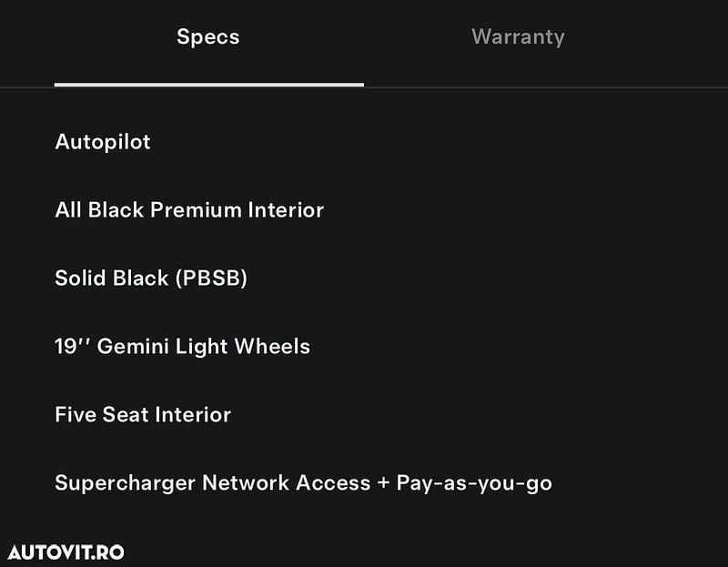Click the word "Supercharger"
This screenshot has width=728, height=567.
125,483
